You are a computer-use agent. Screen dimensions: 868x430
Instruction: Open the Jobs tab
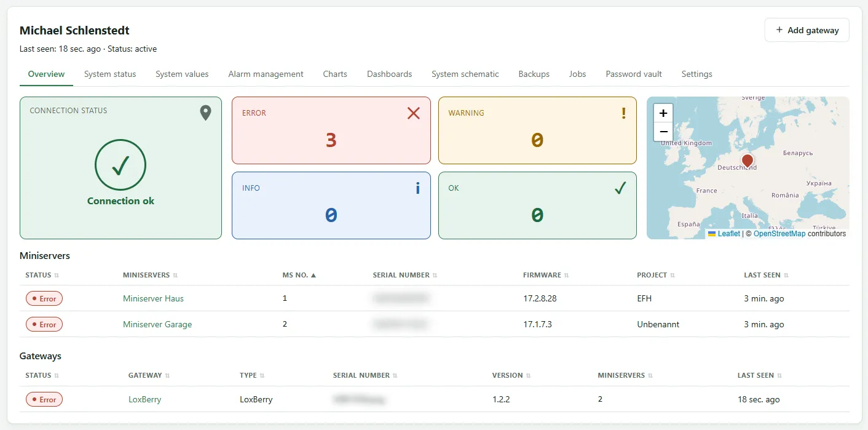(x=577, y=74)
